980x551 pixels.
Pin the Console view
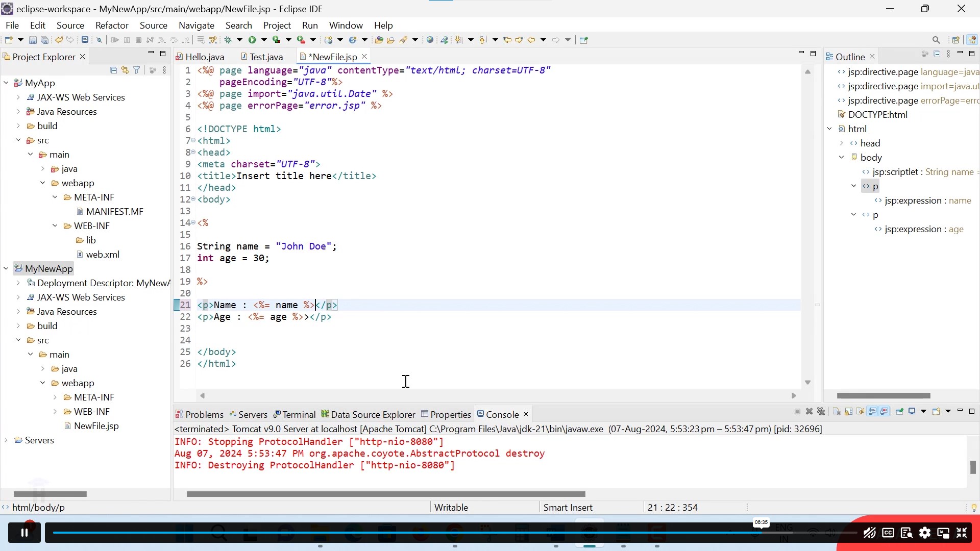900,412
